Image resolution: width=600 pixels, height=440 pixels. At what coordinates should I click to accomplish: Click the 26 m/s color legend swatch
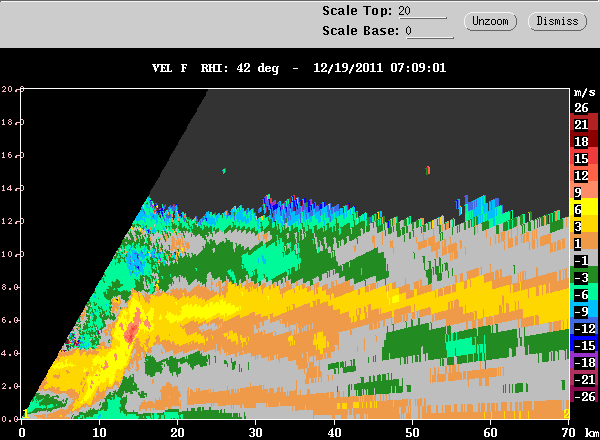(584, 108)
